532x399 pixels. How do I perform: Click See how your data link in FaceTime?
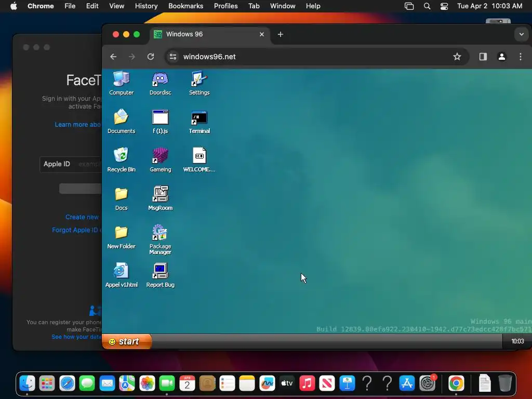77,337
